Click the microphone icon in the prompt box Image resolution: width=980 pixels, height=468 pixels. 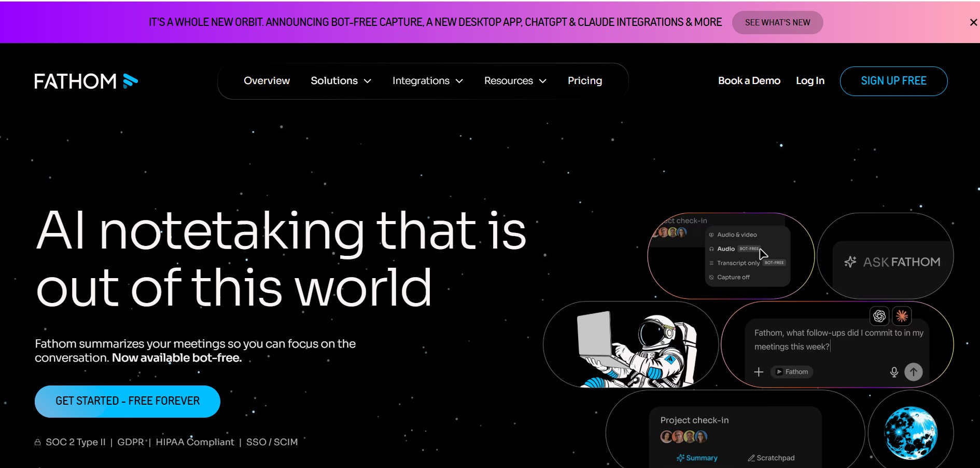894,372
